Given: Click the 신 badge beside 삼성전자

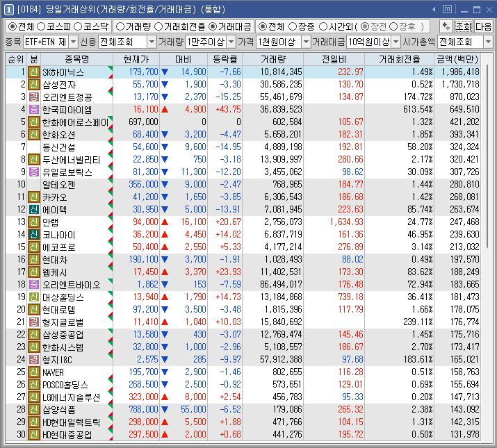Looking at the screenshot, I should [x=33, y=84].
